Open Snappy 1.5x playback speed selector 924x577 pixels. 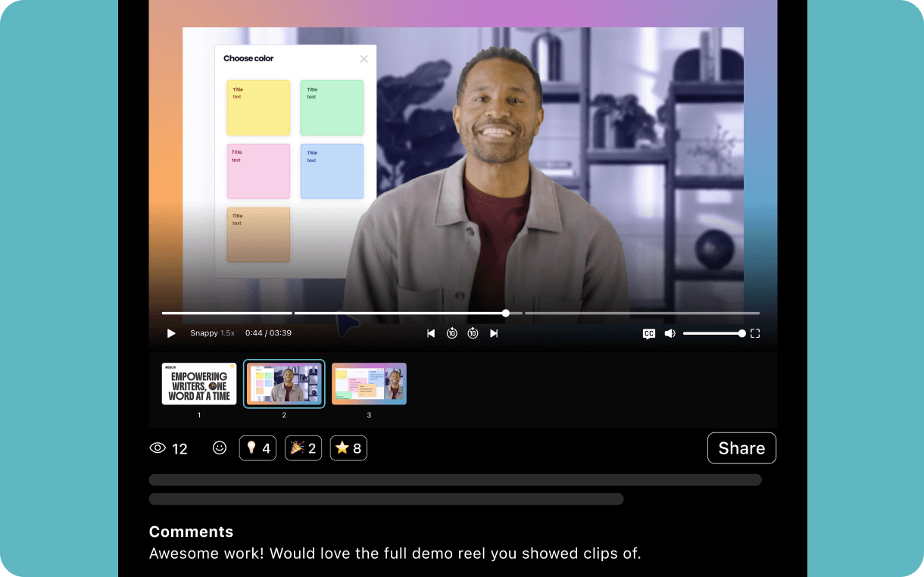tap(212, 333)
